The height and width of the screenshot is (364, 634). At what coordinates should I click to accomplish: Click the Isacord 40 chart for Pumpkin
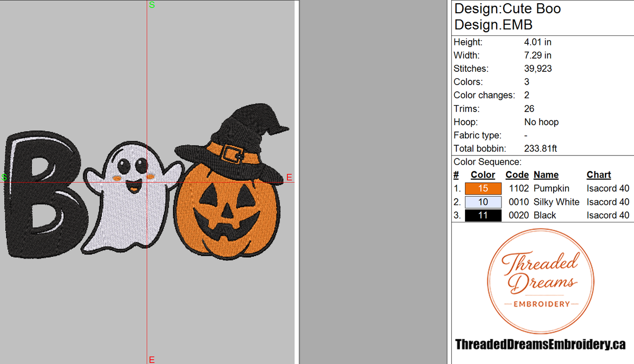click(x=608, y=189)
